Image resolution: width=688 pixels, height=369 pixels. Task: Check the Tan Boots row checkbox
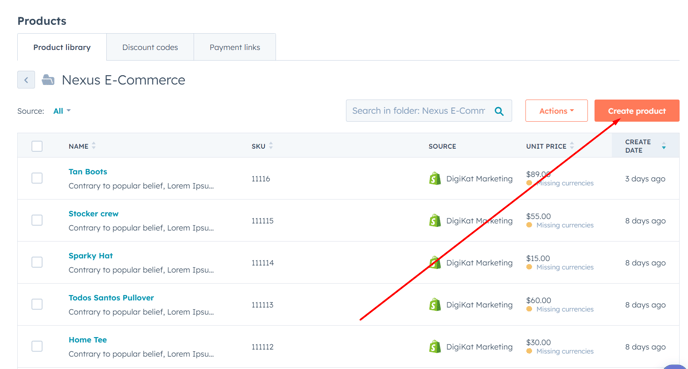tap(37, 178)
